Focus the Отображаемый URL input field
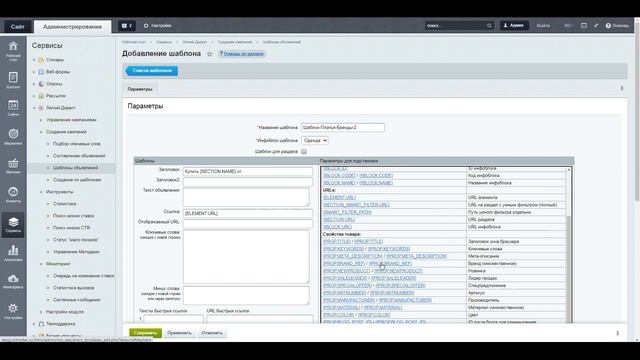Screen dimensions: 640x360 coord(248,223)
